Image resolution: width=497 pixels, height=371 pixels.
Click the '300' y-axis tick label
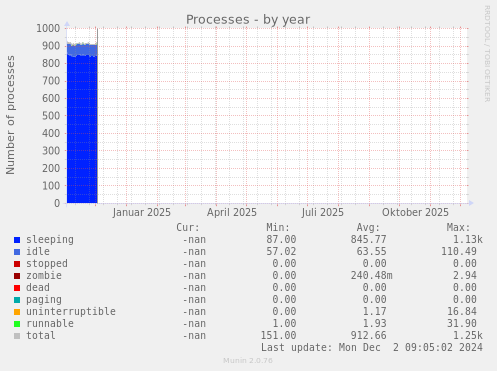51,151
